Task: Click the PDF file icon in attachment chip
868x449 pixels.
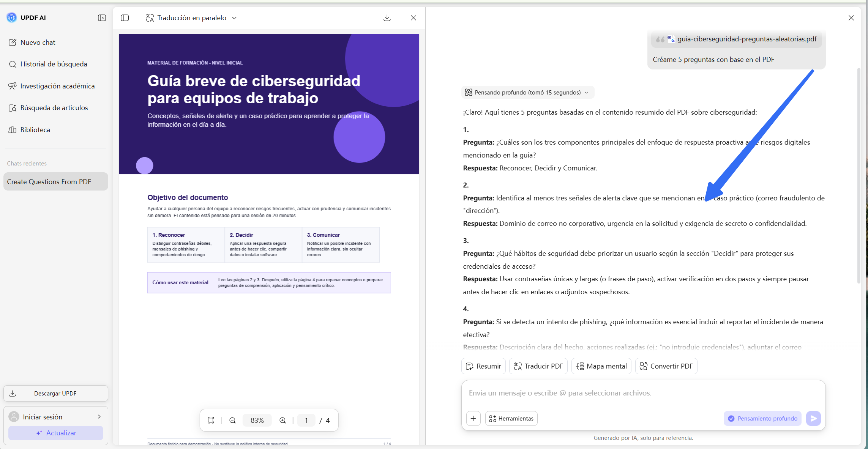Action: (671, 39)
